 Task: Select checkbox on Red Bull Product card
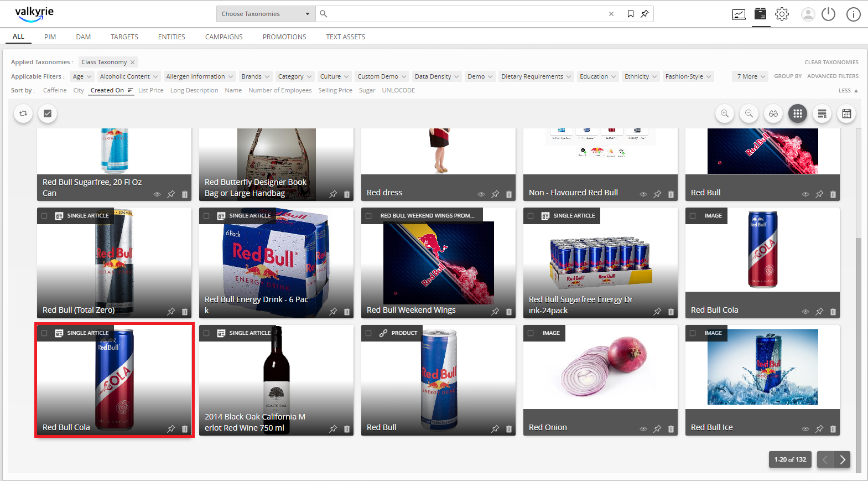(368, 333)
